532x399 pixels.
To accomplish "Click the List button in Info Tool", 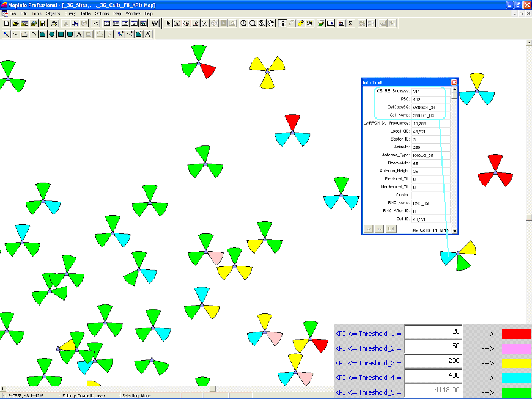I will click(x=391, y=229).
